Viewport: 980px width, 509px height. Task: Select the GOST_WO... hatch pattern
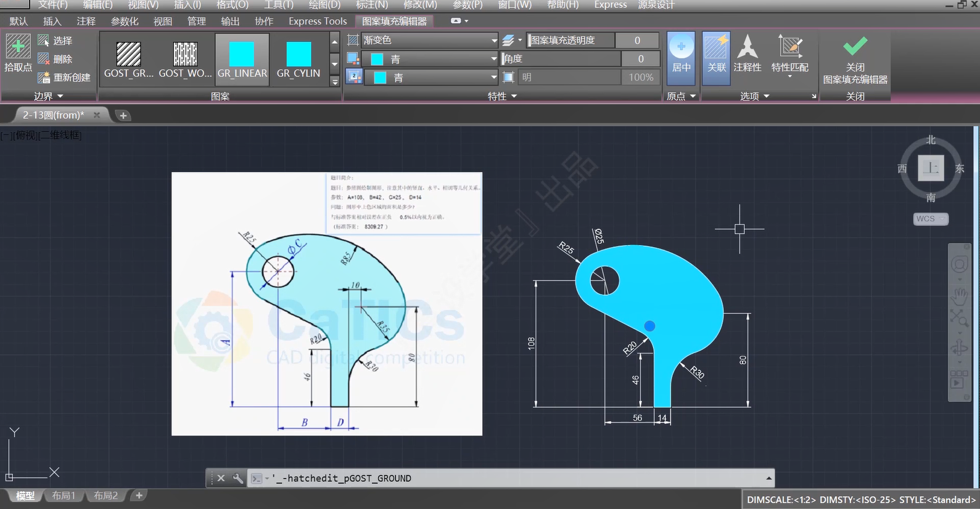(185, 60)
